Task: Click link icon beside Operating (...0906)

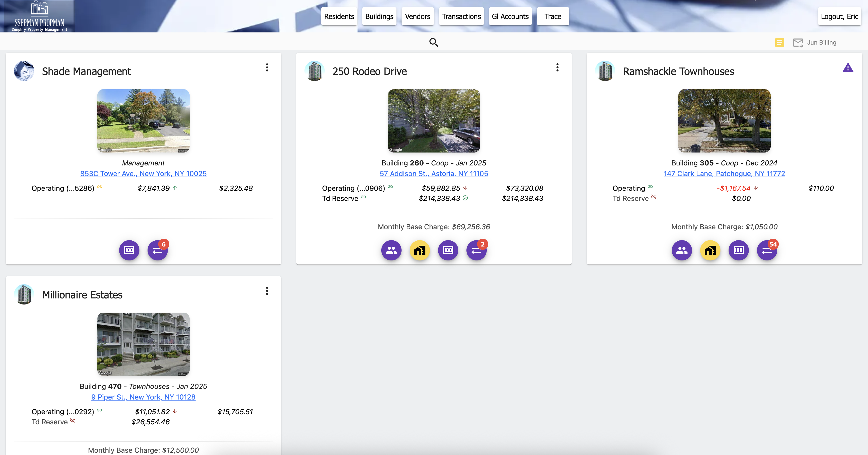Action: click(390, 186)
